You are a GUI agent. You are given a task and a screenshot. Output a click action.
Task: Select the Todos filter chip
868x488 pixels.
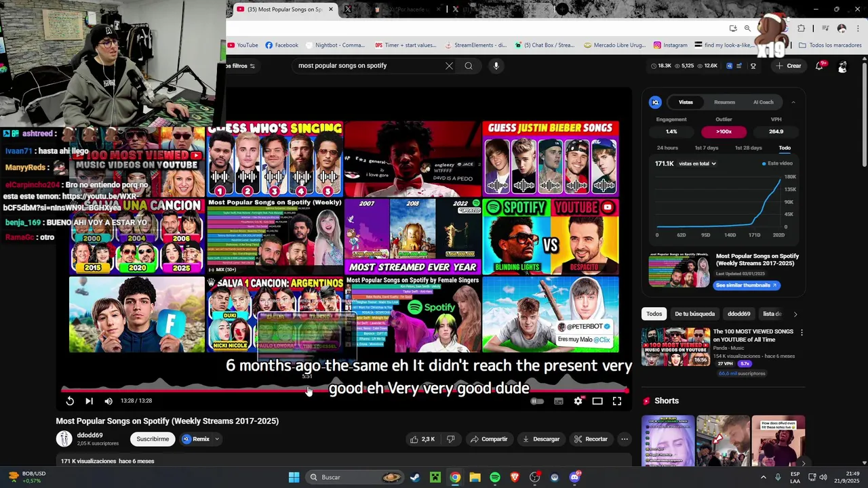click(x=654, y=314)
